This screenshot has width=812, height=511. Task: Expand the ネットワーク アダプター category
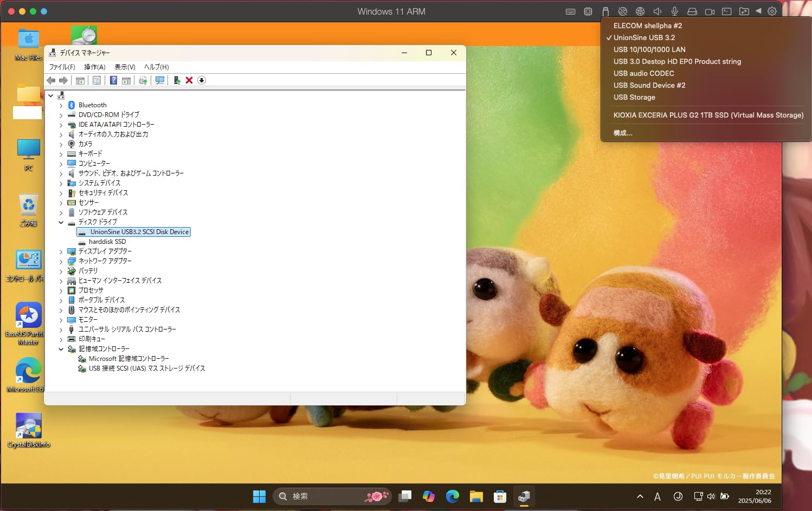pos(61,261)
